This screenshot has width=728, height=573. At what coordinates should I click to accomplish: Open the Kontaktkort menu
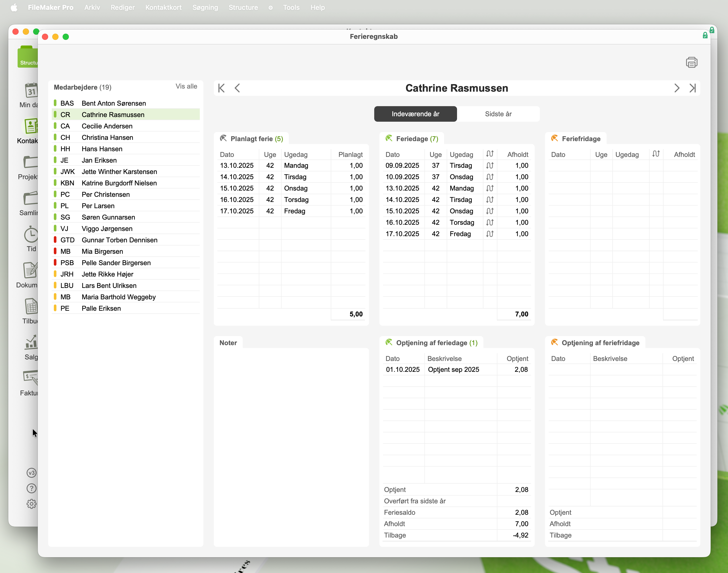163,8
